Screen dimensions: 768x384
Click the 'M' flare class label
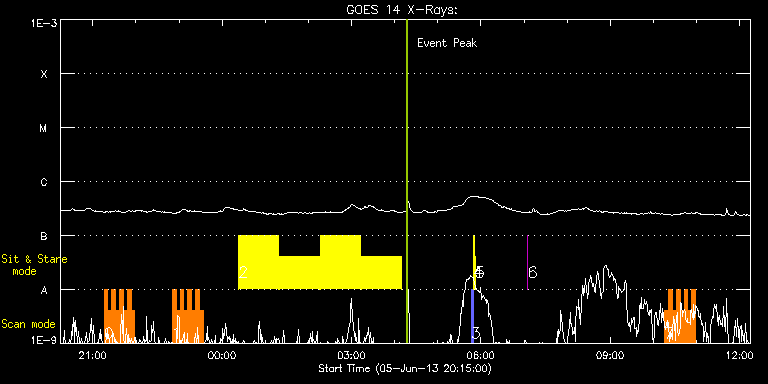tap(44, 128)
